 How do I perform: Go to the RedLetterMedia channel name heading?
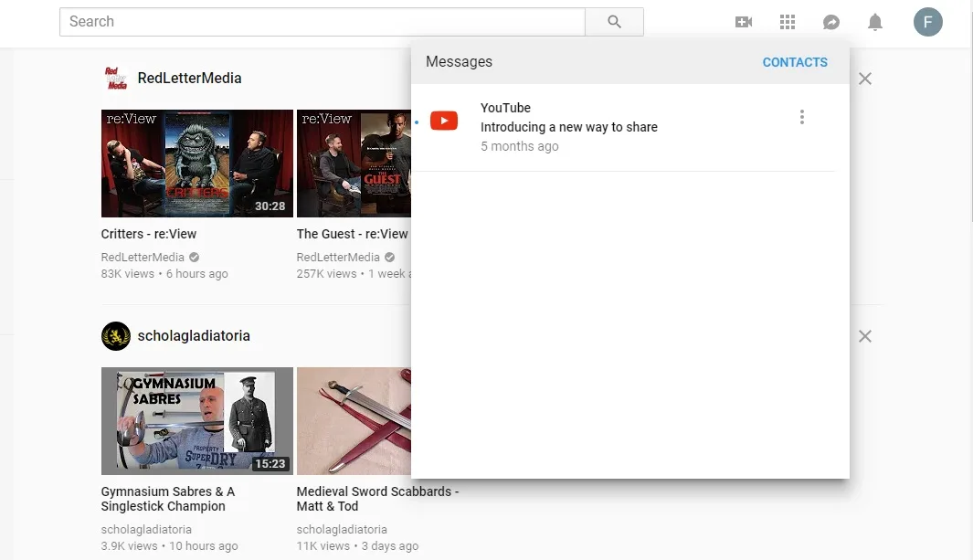click(189, 79)
